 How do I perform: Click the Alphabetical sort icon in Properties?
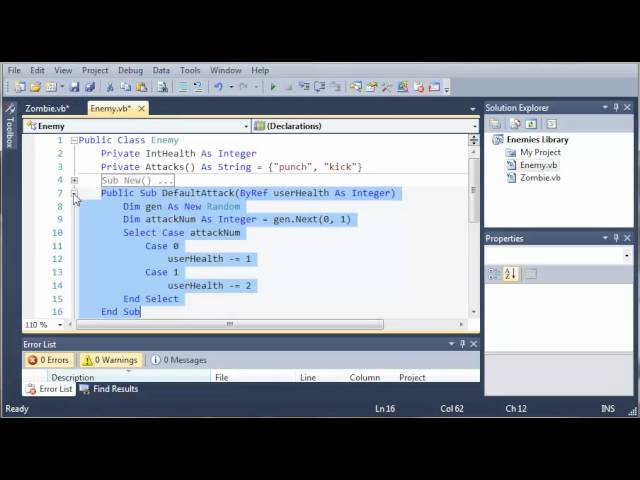pyautogui.click(x=509, y=274)
